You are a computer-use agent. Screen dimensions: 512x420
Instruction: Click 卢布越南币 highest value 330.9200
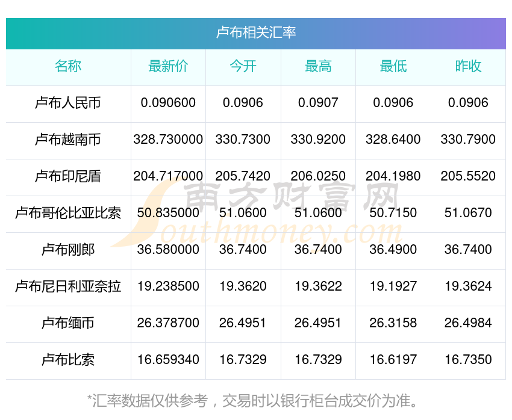click(318, 140)
